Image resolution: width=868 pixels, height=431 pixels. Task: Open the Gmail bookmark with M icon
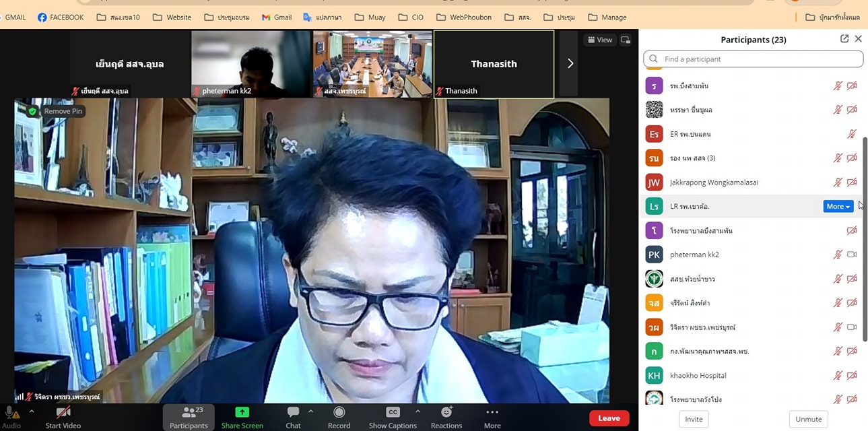(x=276, y=17)
